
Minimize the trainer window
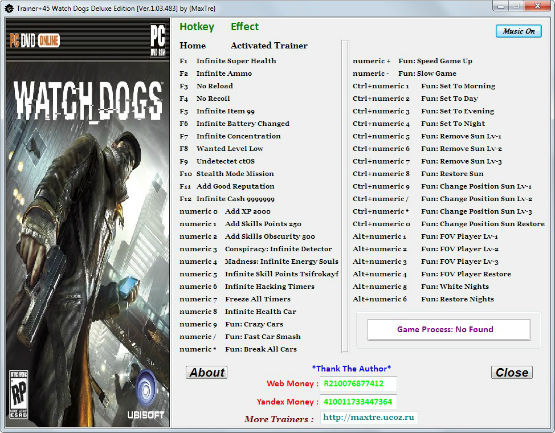[500, 6]
